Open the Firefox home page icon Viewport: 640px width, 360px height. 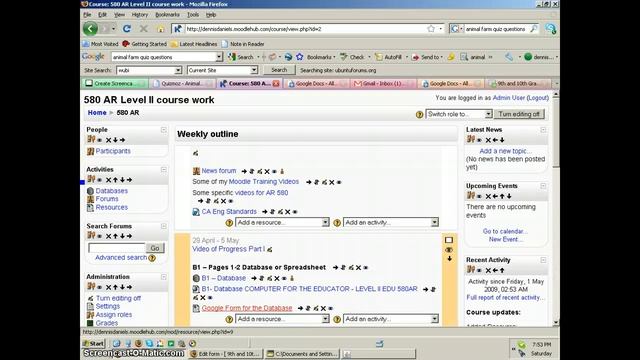(160, 29)
